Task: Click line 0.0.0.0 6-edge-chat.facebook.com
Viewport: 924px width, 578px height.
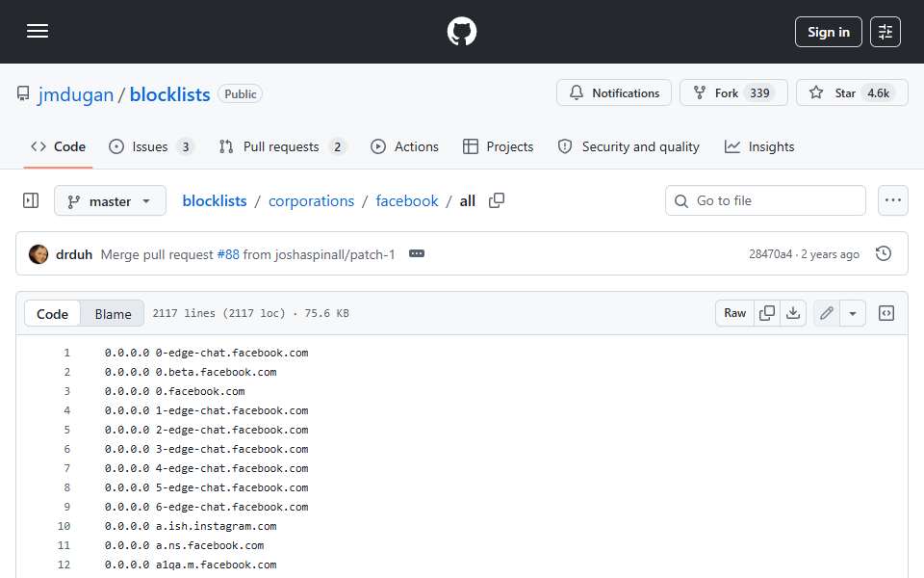Action: click(206, 508)
